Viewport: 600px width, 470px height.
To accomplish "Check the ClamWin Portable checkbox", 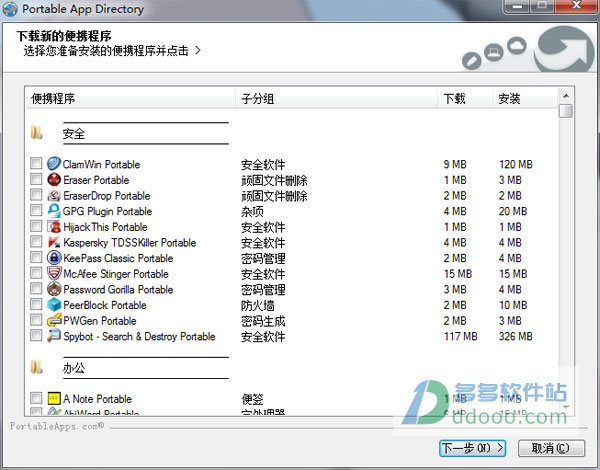I will pos(36,163).
